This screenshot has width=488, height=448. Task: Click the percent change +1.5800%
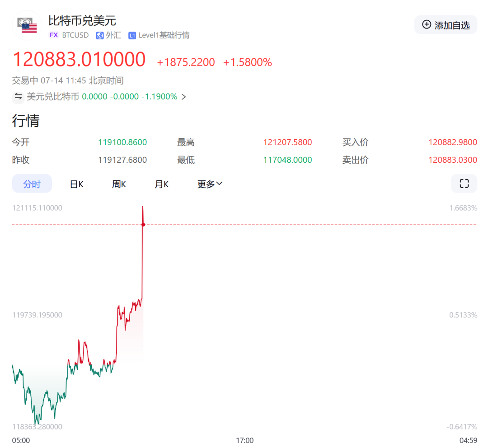(x=248, y=62)
